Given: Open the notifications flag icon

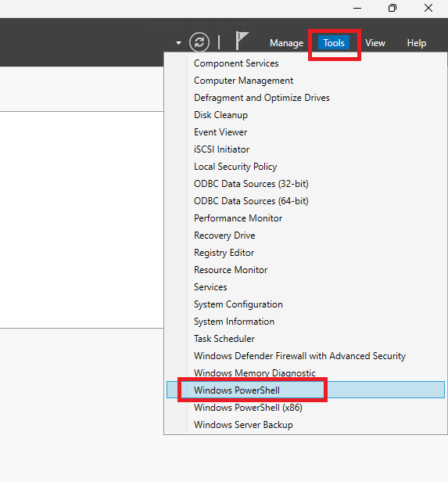Looking at the screenshot, I should pyautogui.click(x=242, y=41).
